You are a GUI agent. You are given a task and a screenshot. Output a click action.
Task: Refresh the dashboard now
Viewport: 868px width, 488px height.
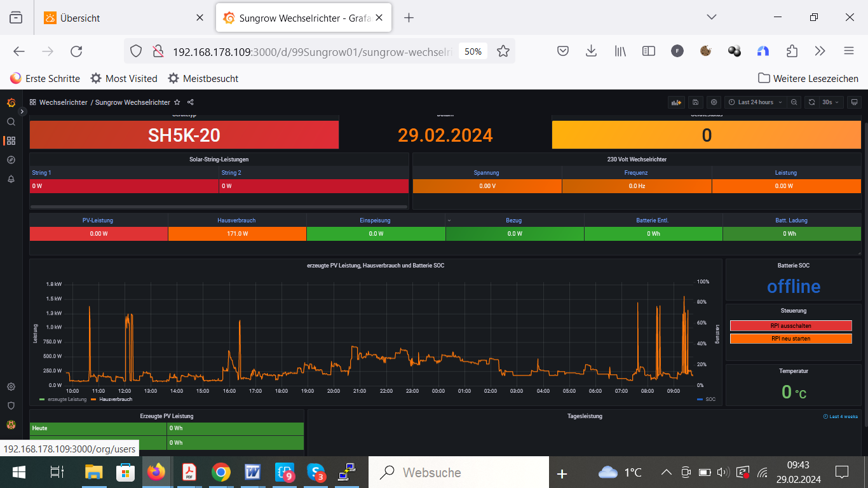tap(811, 102)
